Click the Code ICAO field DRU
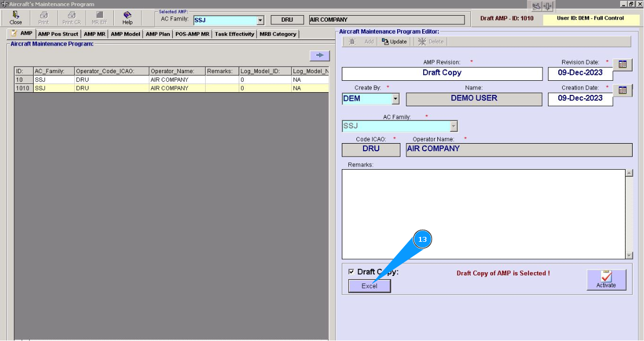This screenshot has height=341, width=644. [371, 150]
